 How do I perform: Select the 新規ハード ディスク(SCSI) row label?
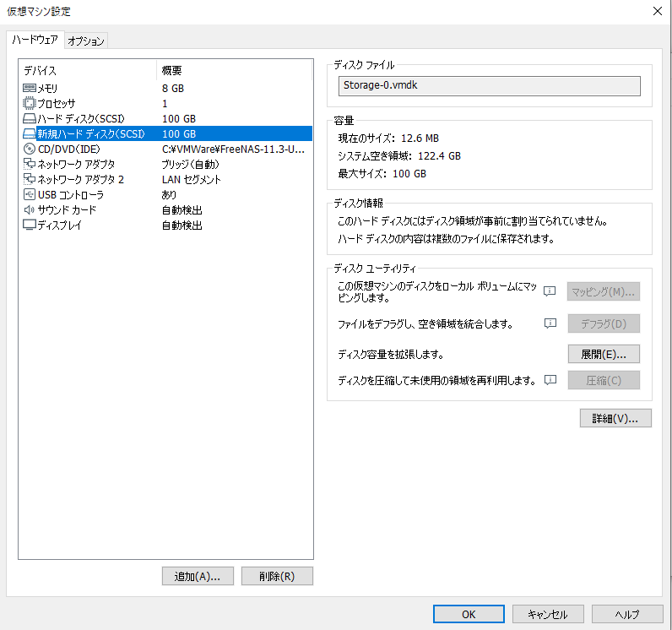[91, 134]
